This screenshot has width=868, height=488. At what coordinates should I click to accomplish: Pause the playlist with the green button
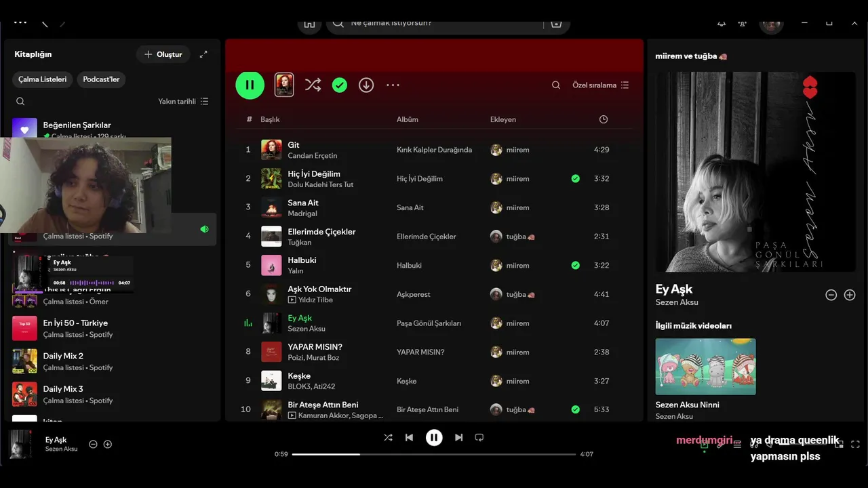250,85
